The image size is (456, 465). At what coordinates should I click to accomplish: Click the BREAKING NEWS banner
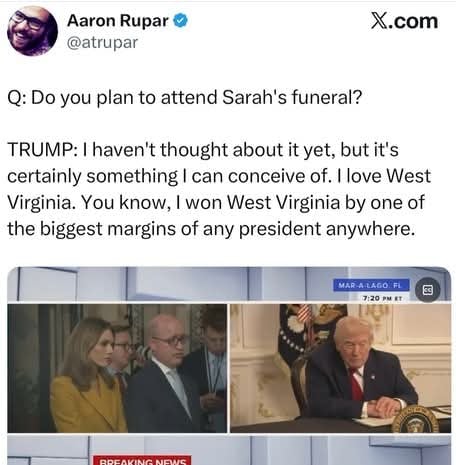tap(142, 460)
